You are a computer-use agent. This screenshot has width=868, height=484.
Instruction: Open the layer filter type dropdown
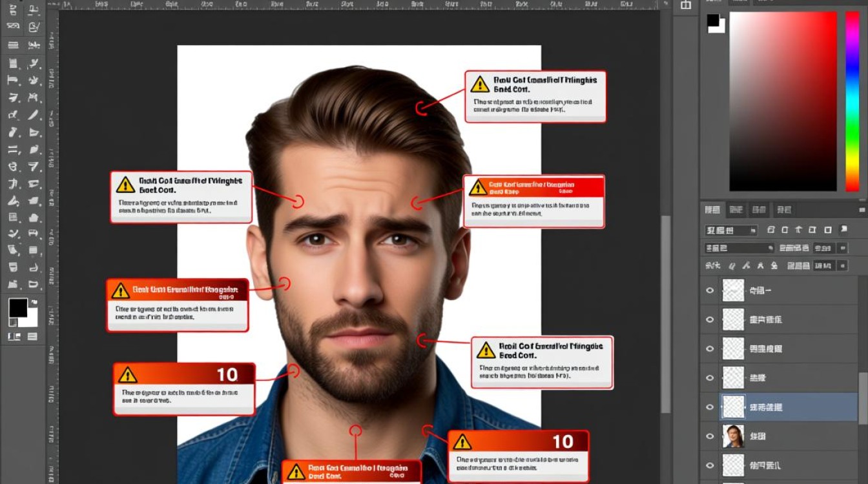(731, 230)
